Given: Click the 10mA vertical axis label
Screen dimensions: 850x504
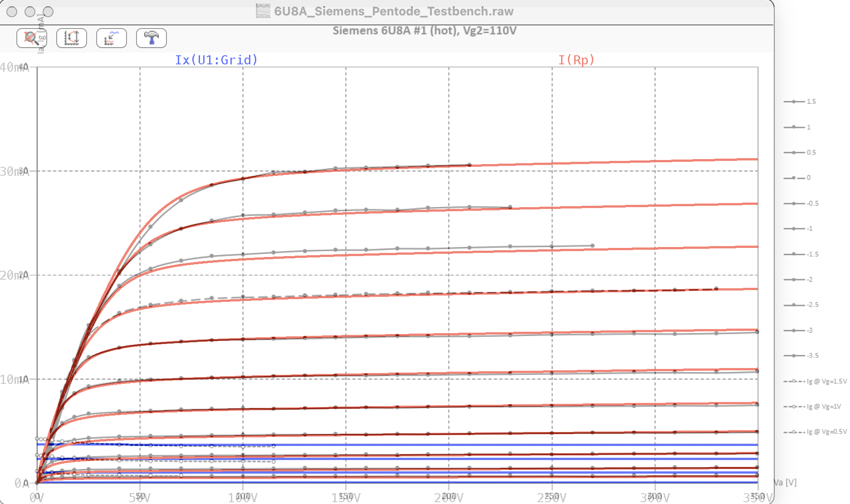Looking at the screenshot, I should [15, 379].
